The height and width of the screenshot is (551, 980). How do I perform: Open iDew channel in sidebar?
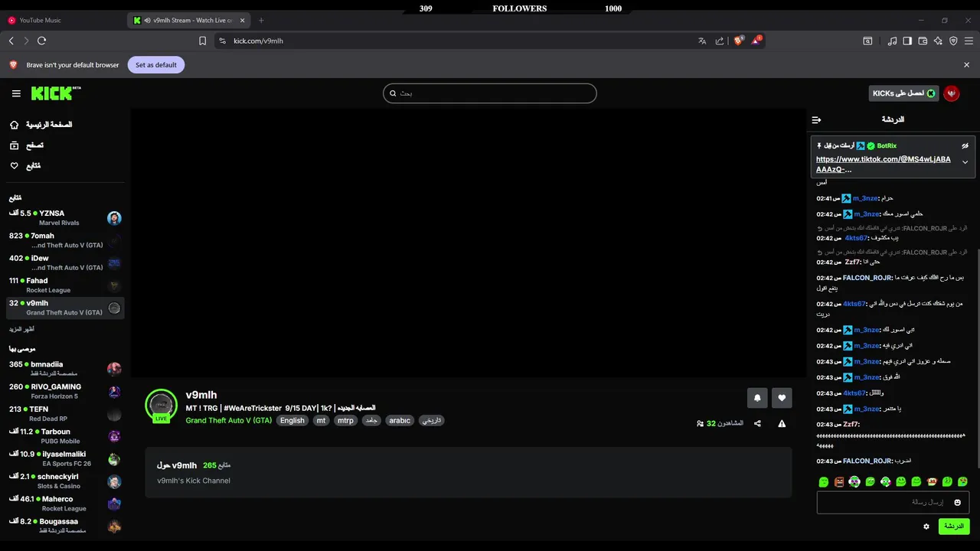pos(65,262)
